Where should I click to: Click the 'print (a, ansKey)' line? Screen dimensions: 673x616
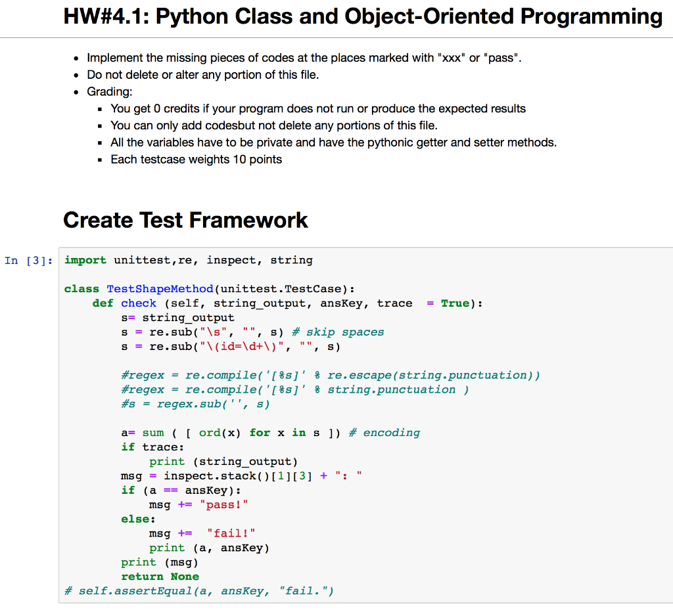210,548
